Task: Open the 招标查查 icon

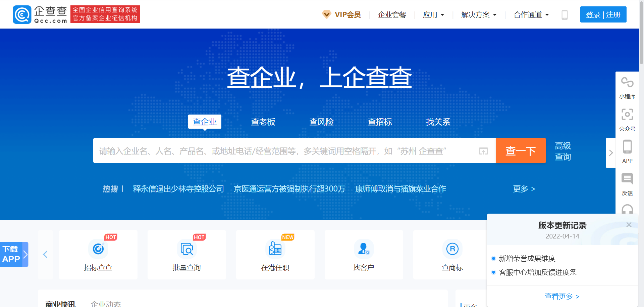Action: [x=98, y=249]
